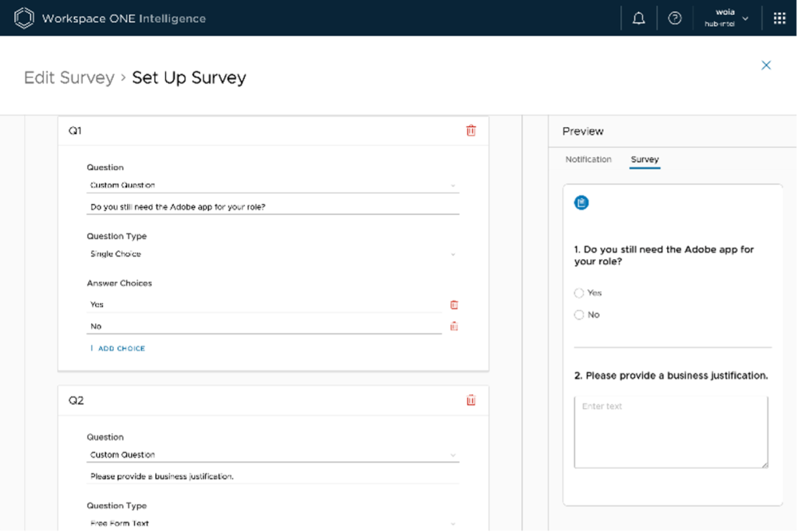
Task: Remove the 'Yes' answer choice
Action: [454, 305]
